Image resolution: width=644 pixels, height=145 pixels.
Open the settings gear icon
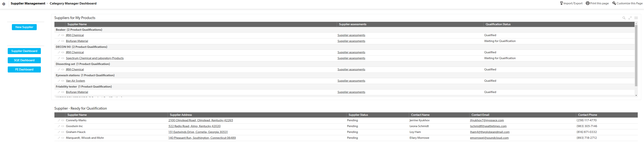tap(4, 4)
